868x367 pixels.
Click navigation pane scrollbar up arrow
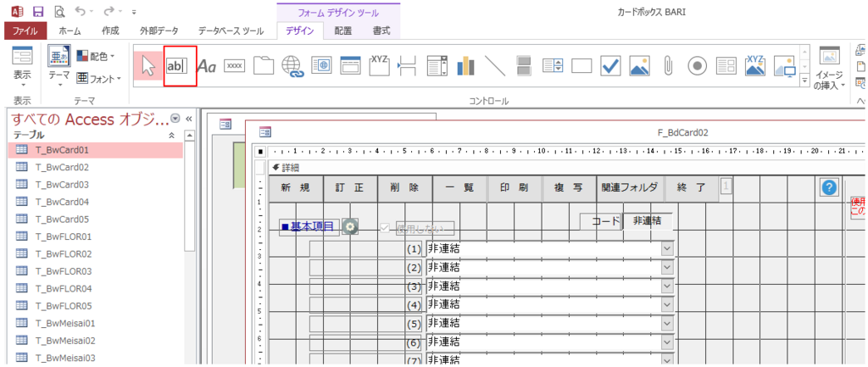point(189,135)
